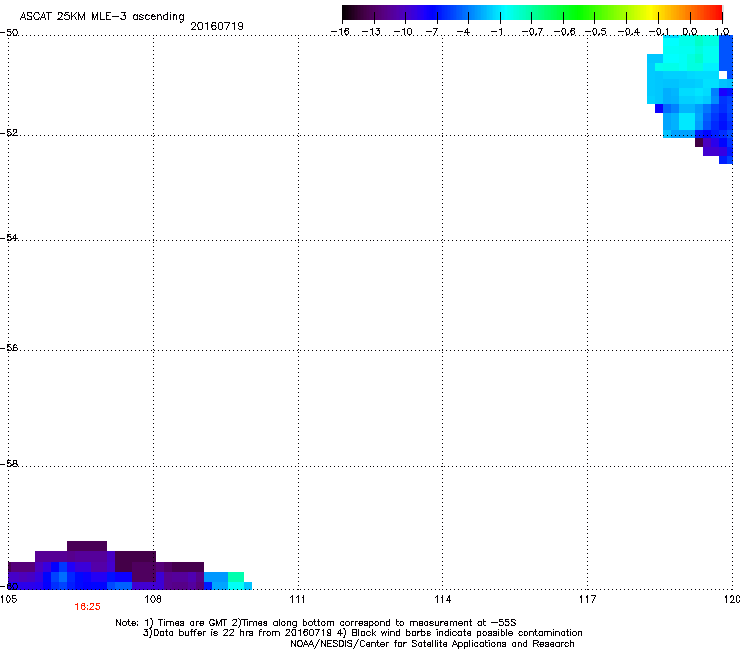
Task: Click the -10 colorbar tick label
Action: (403, 32)
